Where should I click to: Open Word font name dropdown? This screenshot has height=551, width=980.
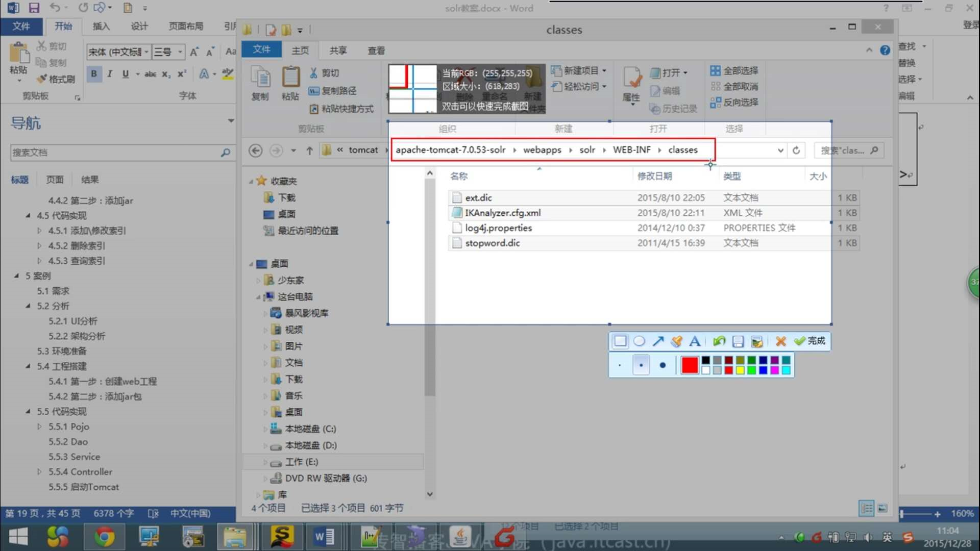pyautogui.click(x=146, y=52)
